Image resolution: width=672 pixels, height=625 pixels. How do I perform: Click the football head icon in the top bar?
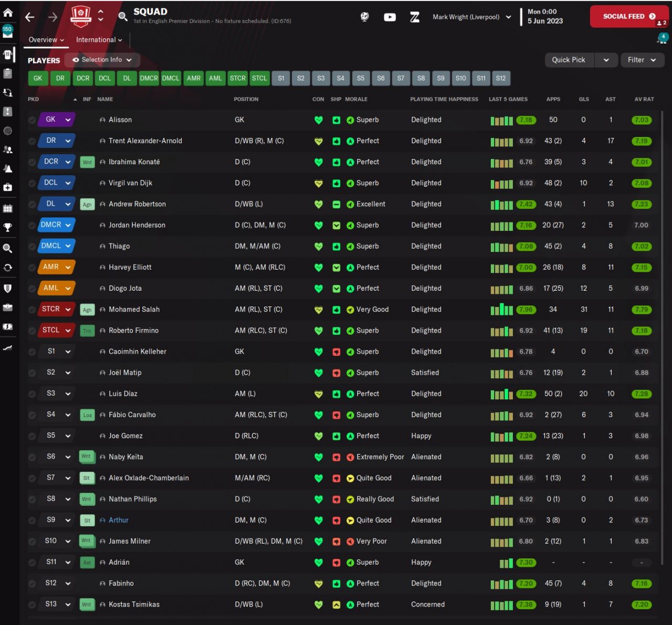[365, 17]
